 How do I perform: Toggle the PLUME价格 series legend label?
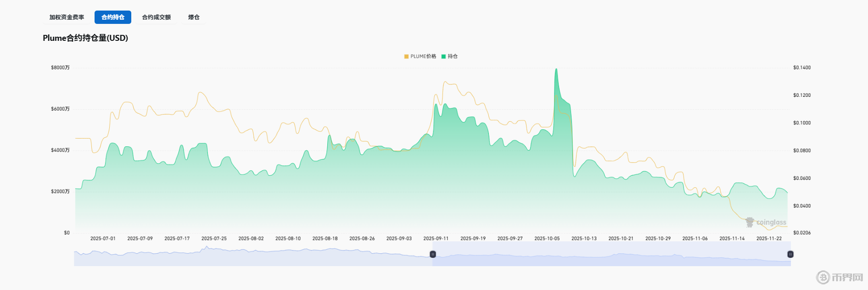pos(423,56)
